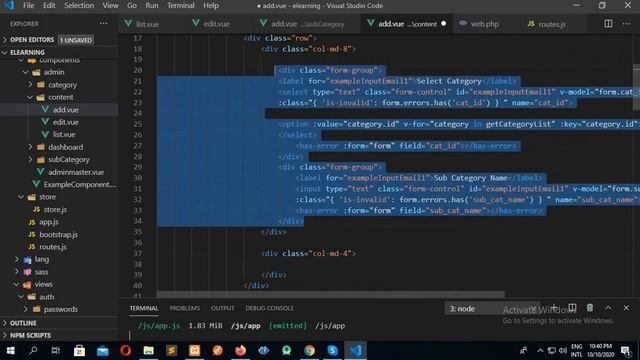This screenshot has height=360, width=640.
Task: Open the Windows Start menu
Action: [11, 351]
